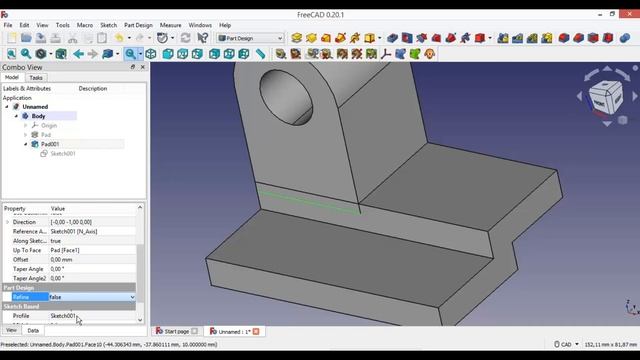Open the Part Design menu
The image size is (640, 360).
pos(138,25)
